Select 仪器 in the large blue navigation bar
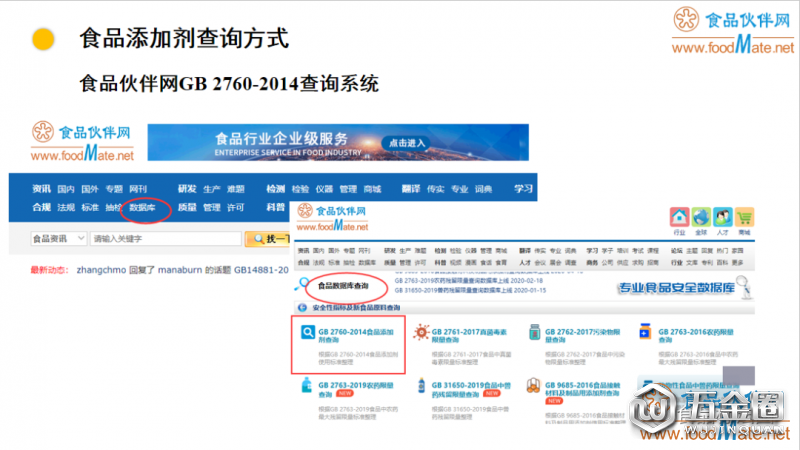800x450 pixels. (x=324, y=189)
